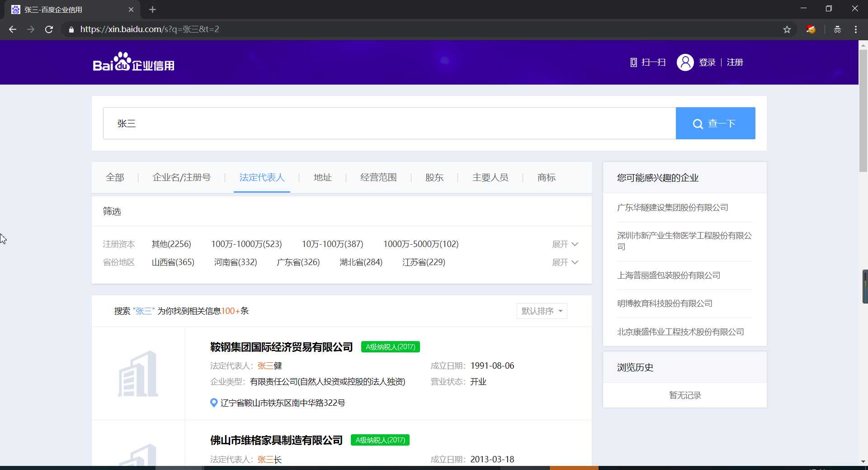The height and width of the screenshot is (470, 868).
Task: Open the Chrome three-dot menu
Action: 855,29
